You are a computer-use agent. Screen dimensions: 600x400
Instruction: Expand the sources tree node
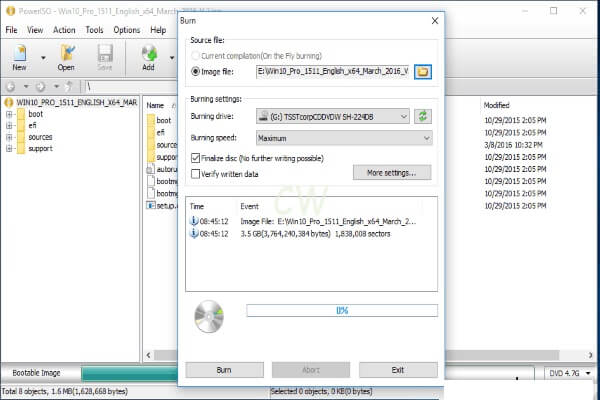coord(9,137)
